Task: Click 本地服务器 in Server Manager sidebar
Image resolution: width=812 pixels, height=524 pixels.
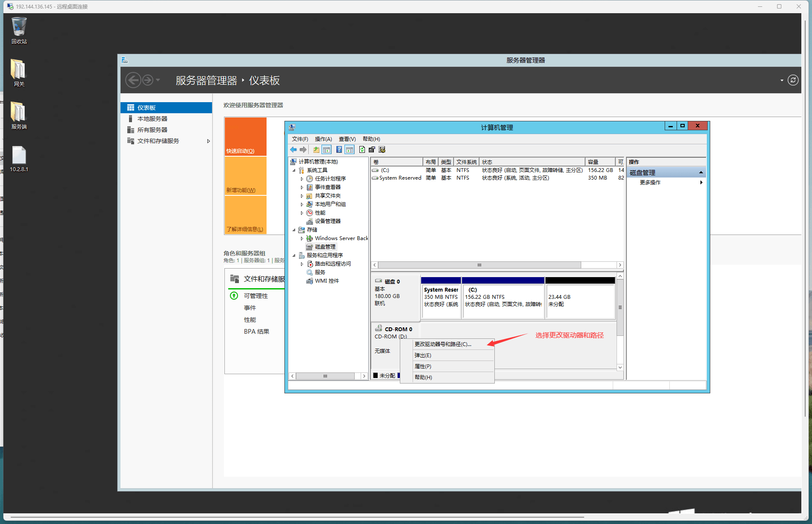Action: coord(152,119)
